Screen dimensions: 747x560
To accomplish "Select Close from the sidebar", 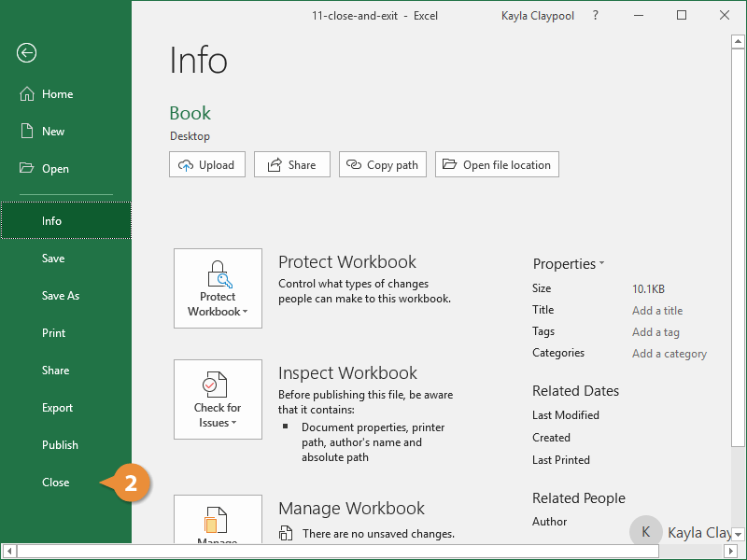I will [55, 482].
